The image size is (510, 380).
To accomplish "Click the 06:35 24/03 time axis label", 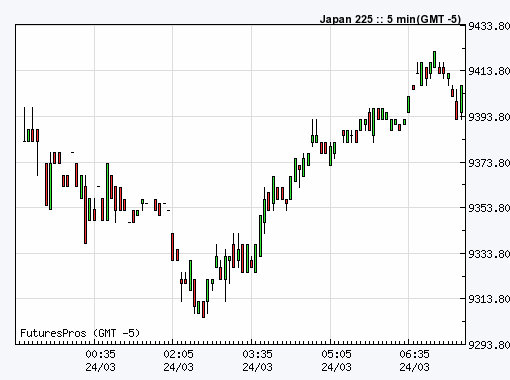I will [414, 361].
